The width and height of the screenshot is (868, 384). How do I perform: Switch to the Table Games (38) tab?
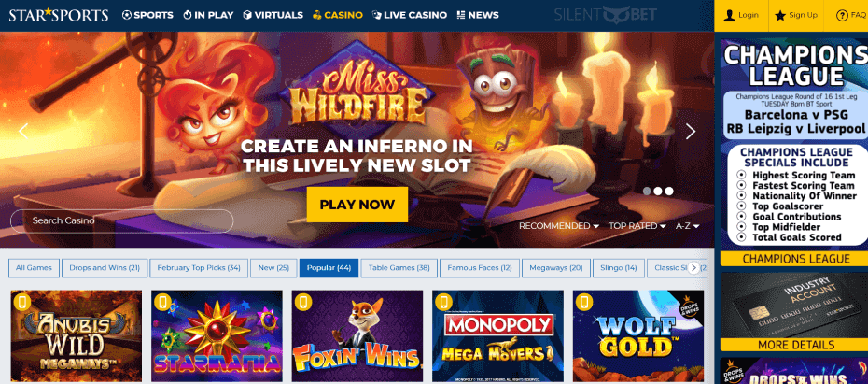[399, 268]
